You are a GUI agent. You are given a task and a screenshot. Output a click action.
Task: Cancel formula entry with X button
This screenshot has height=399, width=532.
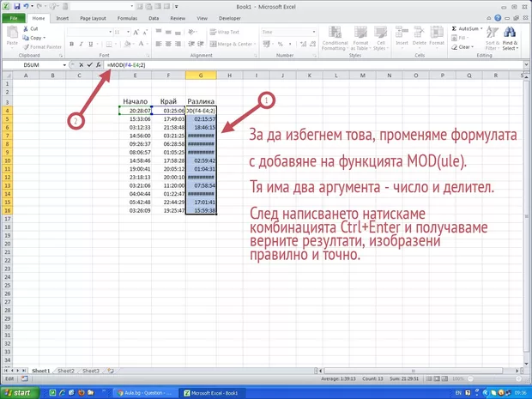82,65
